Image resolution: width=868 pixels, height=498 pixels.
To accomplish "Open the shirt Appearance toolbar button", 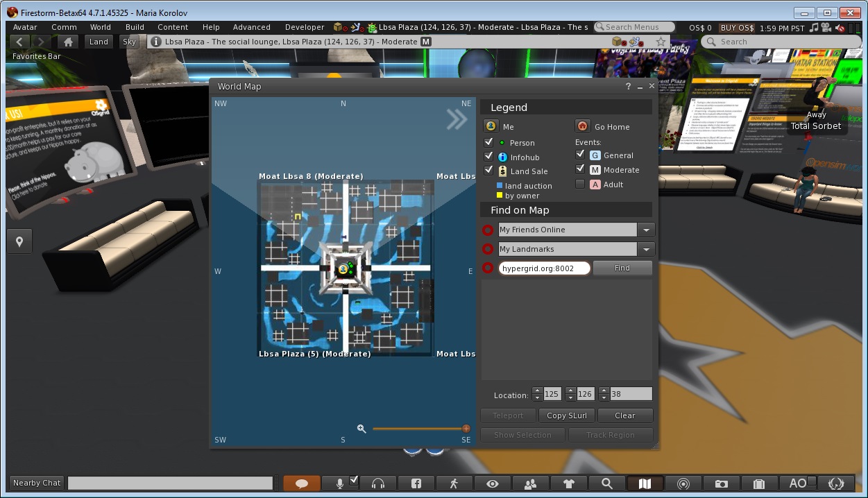I will click(x=569, y=483).
